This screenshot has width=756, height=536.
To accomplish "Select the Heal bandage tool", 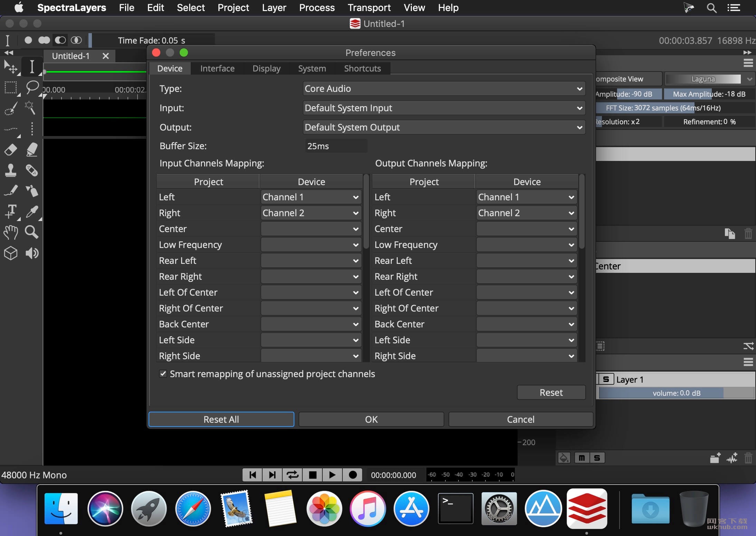I will 32,170.
